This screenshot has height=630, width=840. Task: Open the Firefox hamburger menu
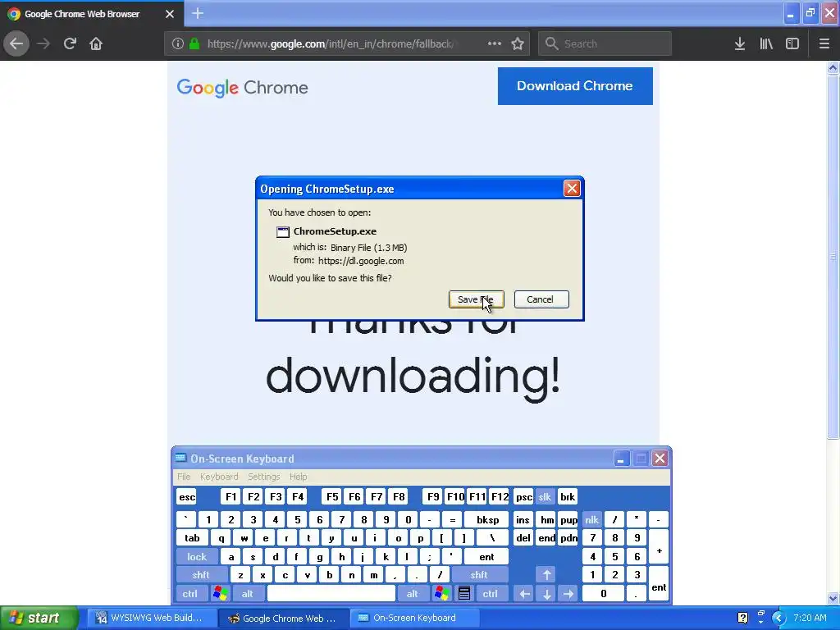(x=824, y=44)
